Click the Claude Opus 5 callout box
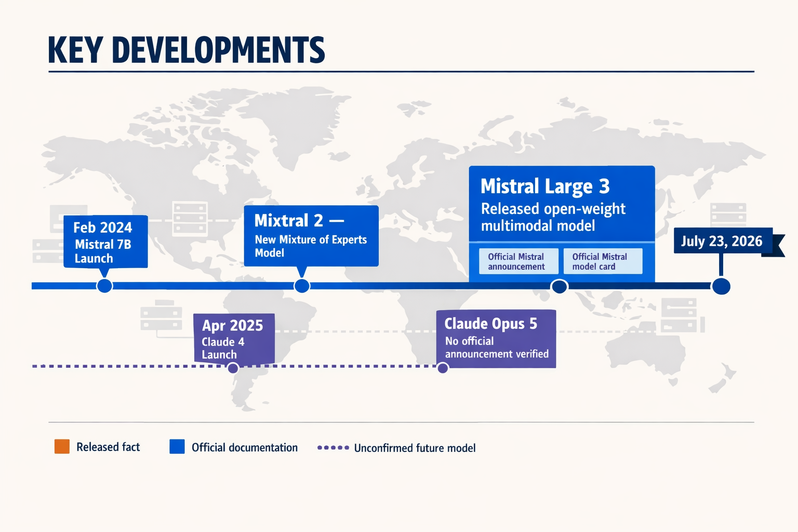Screen dimensions: 798x532 click(x=496, y=339)
